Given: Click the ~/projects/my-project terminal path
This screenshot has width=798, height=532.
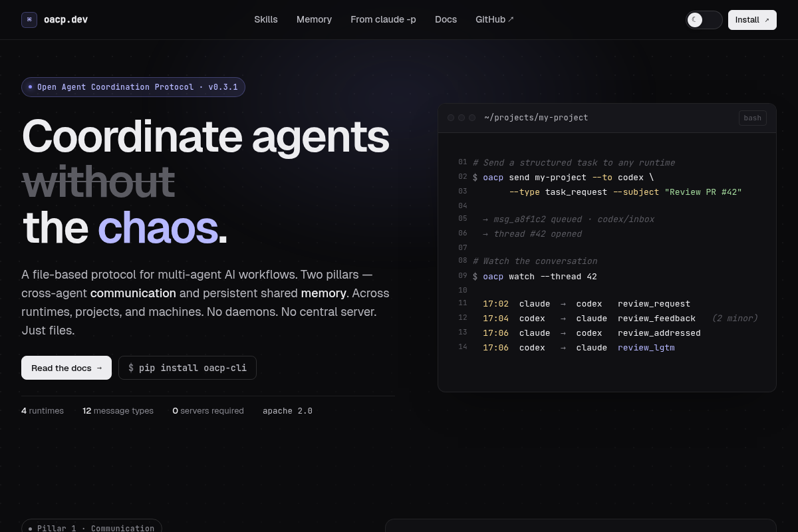Looking at the screenshot, I should [536, 118].
